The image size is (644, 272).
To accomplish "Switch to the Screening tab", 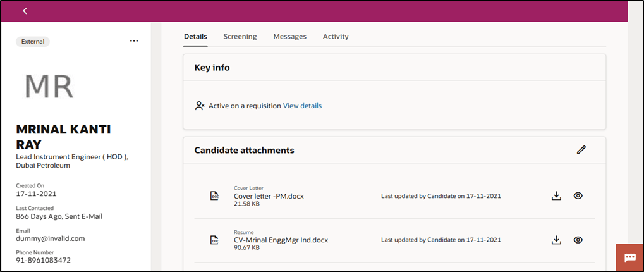I will pyautogui.click(x=240, y=37).
